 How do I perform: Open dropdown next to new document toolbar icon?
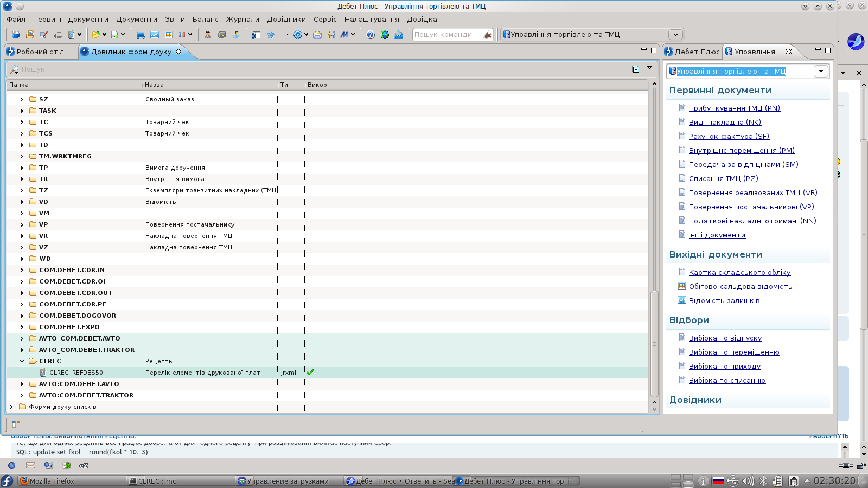coord(123,35)
